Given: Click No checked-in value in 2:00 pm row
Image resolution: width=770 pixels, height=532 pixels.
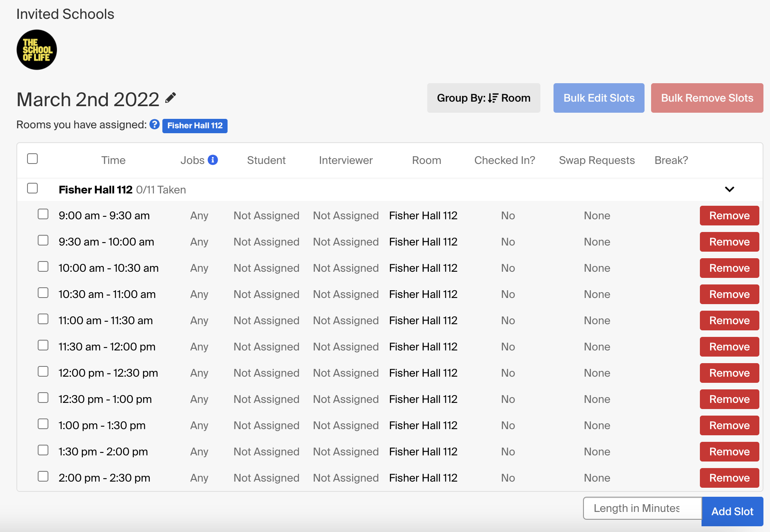Looking at the screenshot, I should point(508,478).
